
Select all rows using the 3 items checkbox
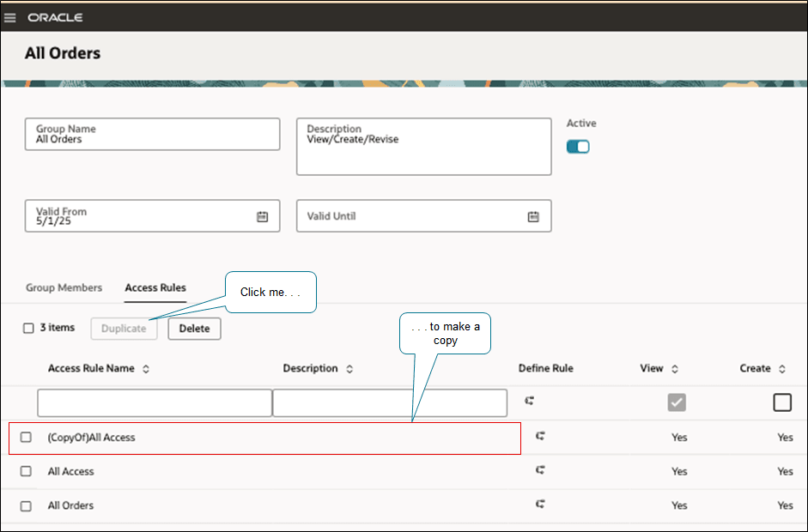pyautogui.click(x=28, y=328)
